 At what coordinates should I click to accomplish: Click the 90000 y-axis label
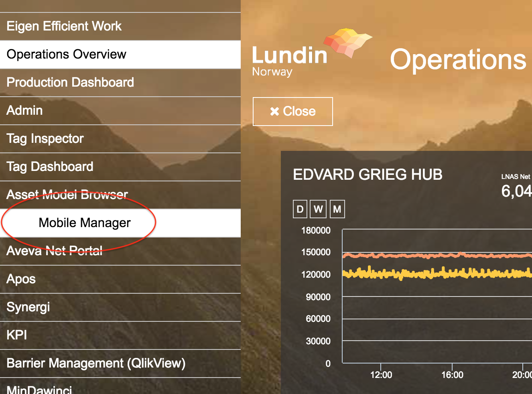(x=318, y=297)
